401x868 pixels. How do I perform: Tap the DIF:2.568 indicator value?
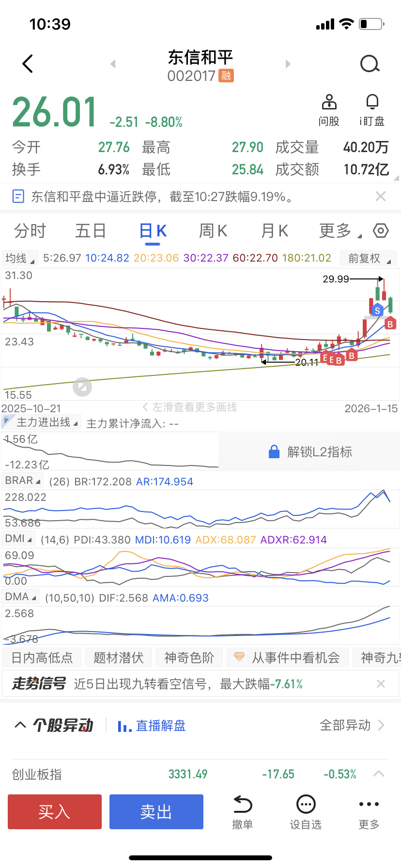coord(123,598)
